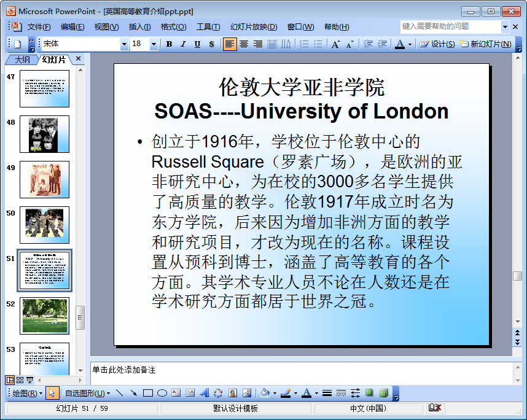Open the 绘图(R) drawing menu

pos(27,393)
